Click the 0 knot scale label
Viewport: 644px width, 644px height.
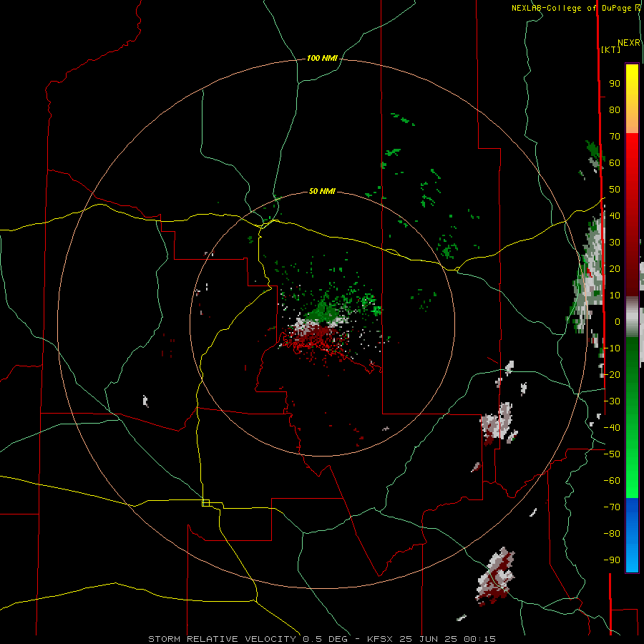(618, 321)
